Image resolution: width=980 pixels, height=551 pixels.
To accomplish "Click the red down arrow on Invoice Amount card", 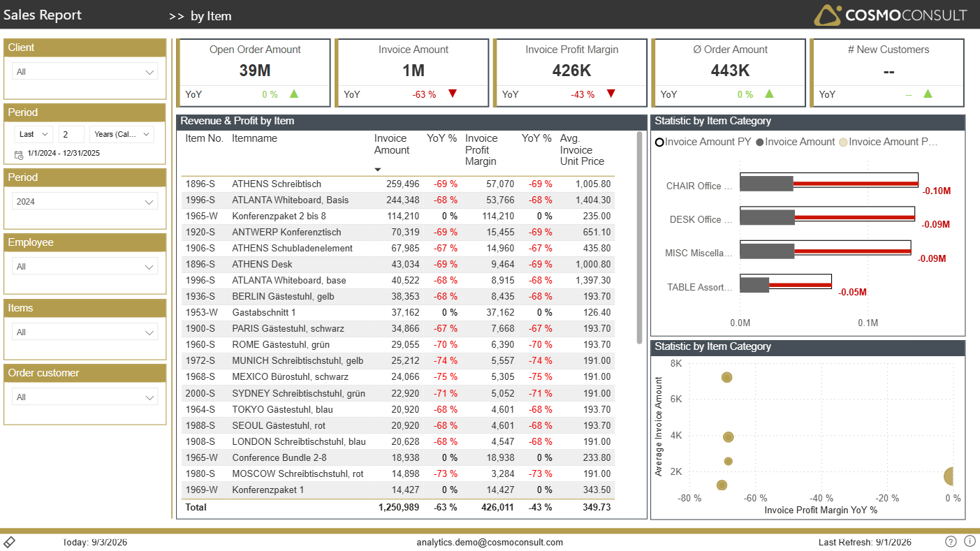I will (x=453, y=94).
